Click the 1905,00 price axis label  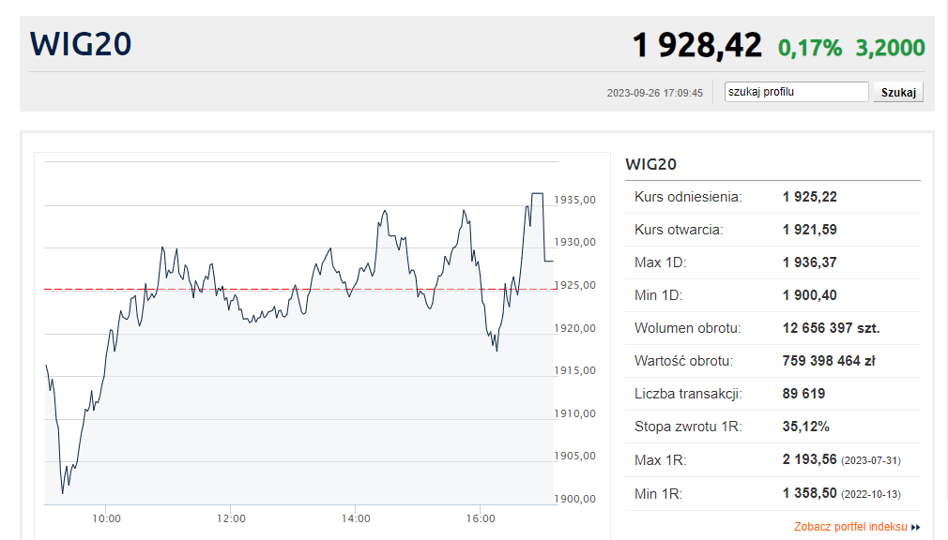pyautogui.click(x=575, y=456)
